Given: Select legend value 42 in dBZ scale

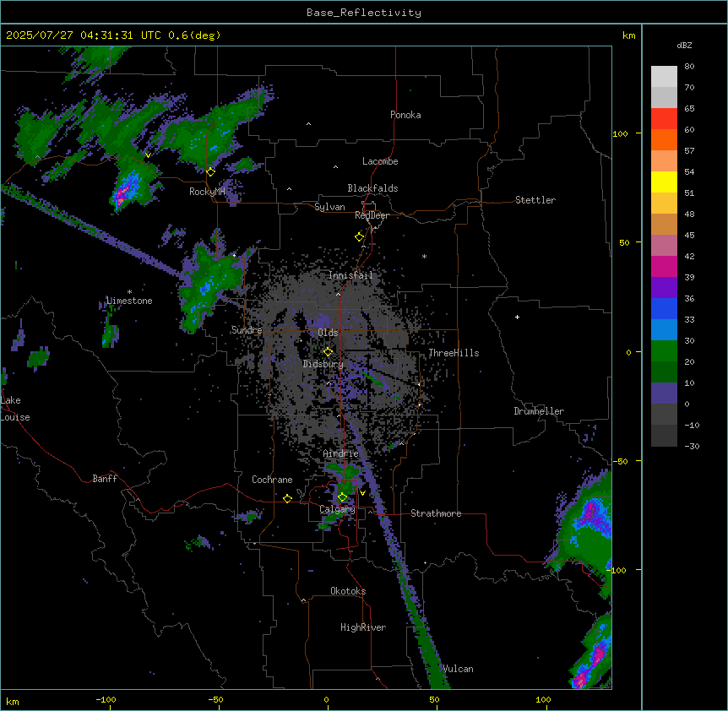Looking at the screenshot, I should [x=689, y=256].
